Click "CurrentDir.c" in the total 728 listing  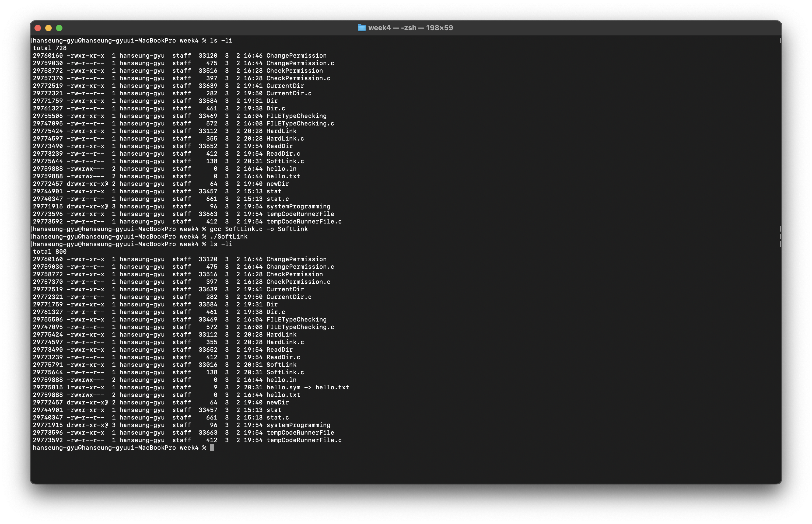(289, 93)
